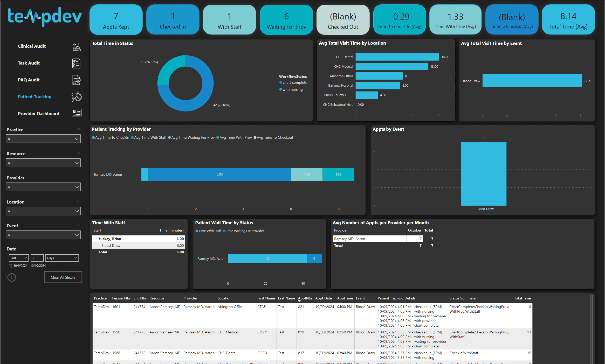Click the Task Audit checklist icon

(x=76, y=63)
